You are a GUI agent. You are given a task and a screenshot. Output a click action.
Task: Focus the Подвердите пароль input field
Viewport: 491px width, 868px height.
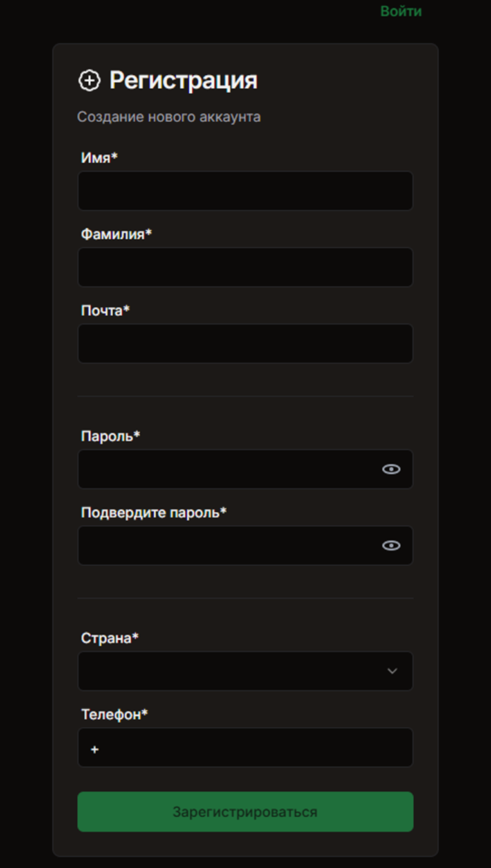(x=225, y=546)
